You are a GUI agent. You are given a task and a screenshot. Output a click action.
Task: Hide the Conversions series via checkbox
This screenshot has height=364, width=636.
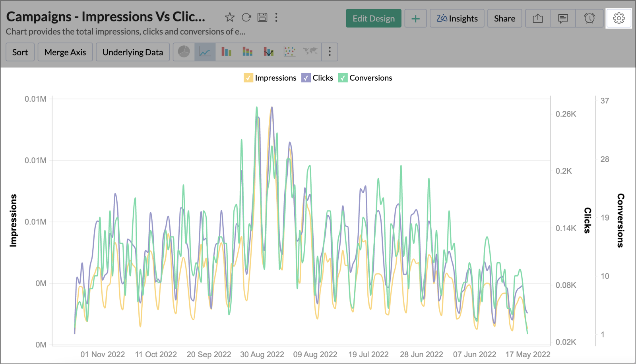pyautogui.click(x=343, y=78)
